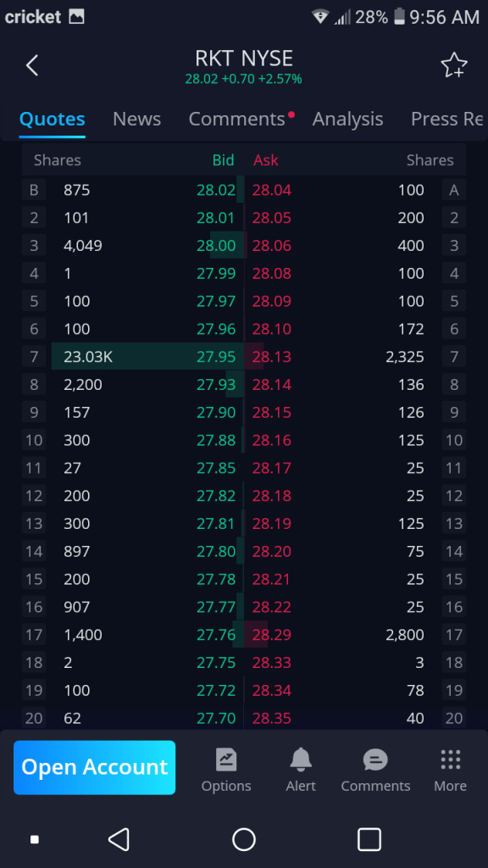Tap the price change 28.02 +0.70 +2.57%

(x=243, y=79)
